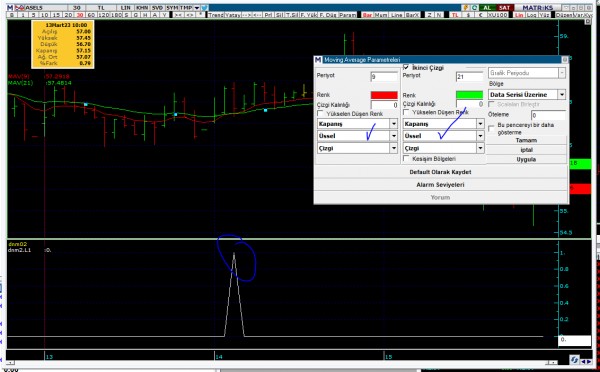Click the red SAT sell button
The height and width of the screenshot is (372, 600).
pyautogui.click(x=504, y=8)
